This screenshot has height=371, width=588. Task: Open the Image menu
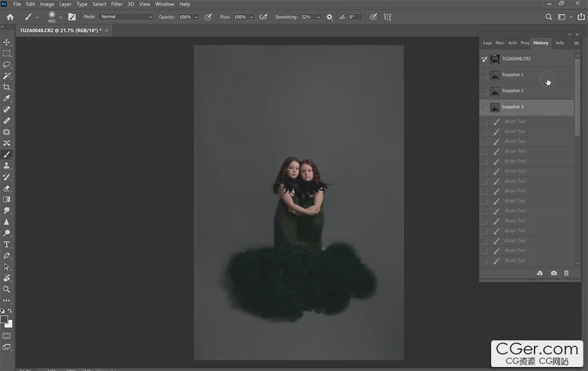point(47,4)
